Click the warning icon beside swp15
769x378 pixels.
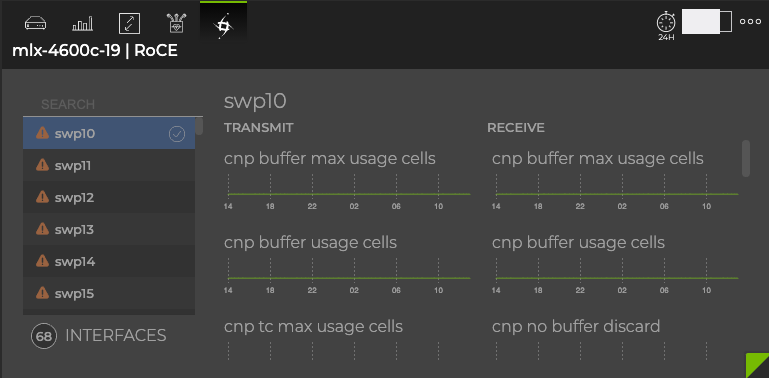[43, 293]
